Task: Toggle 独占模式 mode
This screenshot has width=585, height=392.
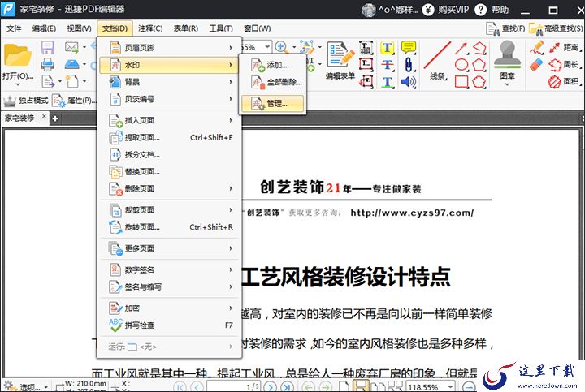Action: [x=26, y=101]
